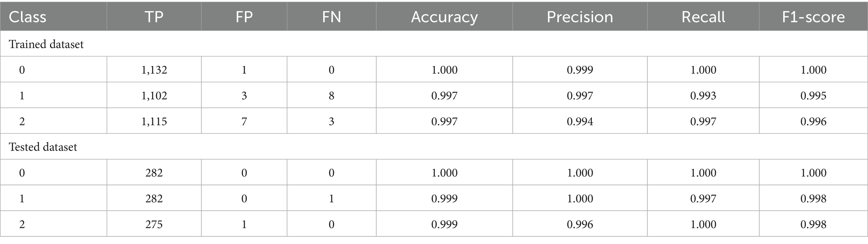Select the TP cell showing 1,115
Image resolution: width=868 pixels, height=244 pixels.
(154, 122)
